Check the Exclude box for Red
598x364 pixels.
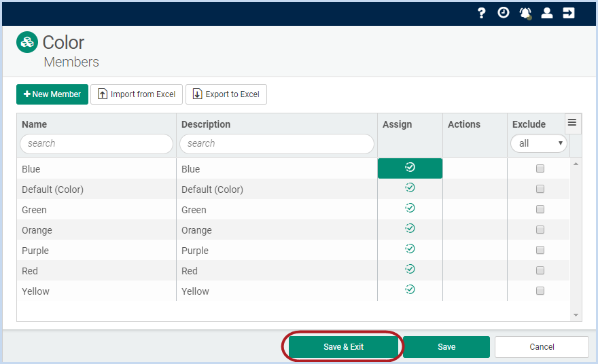pyautogui.click(x=540, y=270)
